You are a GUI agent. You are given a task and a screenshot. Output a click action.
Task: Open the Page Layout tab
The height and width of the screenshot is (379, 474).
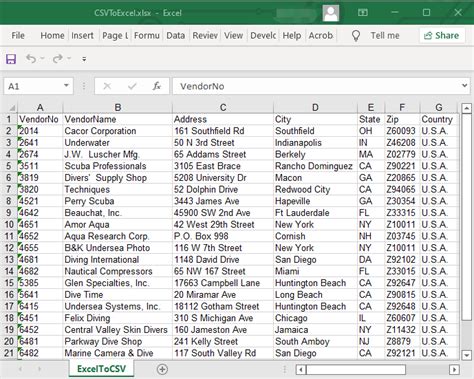[x=115, y=35]
